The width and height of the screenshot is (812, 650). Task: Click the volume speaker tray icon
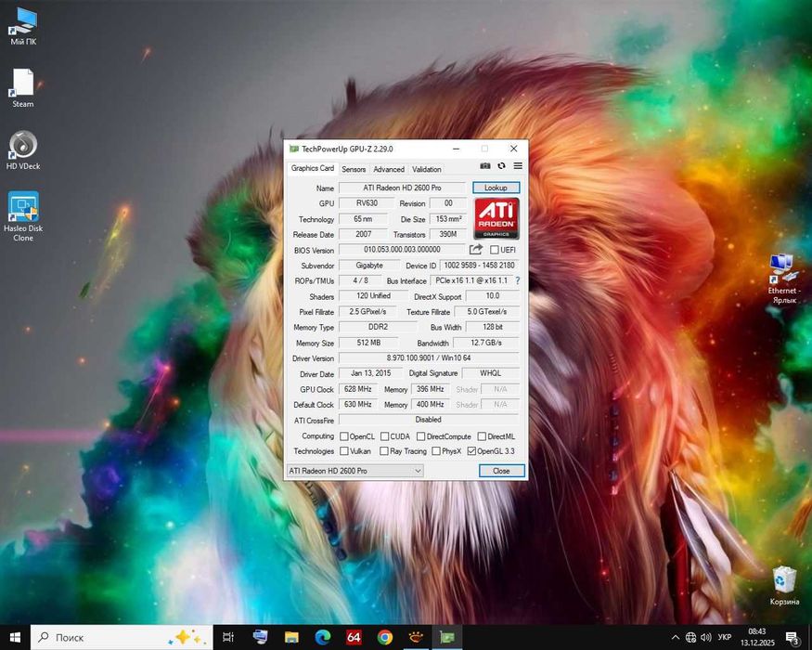[706, 637]
